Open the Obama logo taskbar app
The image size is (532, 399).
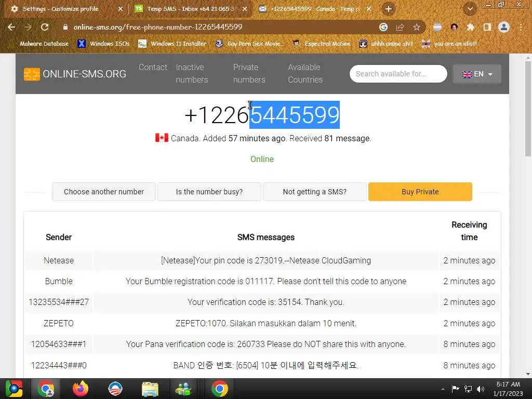[115, 389]
